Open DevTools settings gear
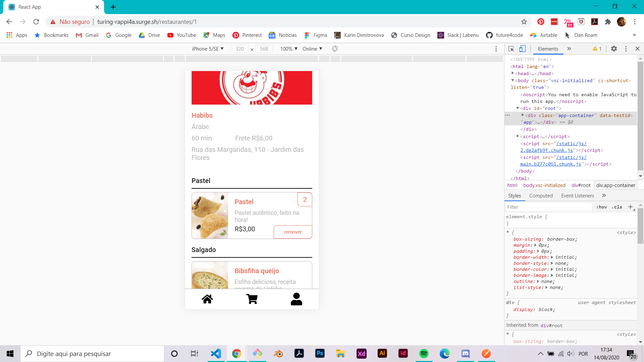The image size is (644, 362). point(614,49)
